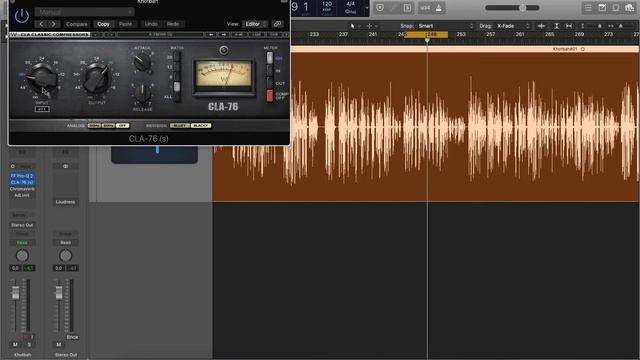
Task: Open the List Editors icon
Action: 588,8
